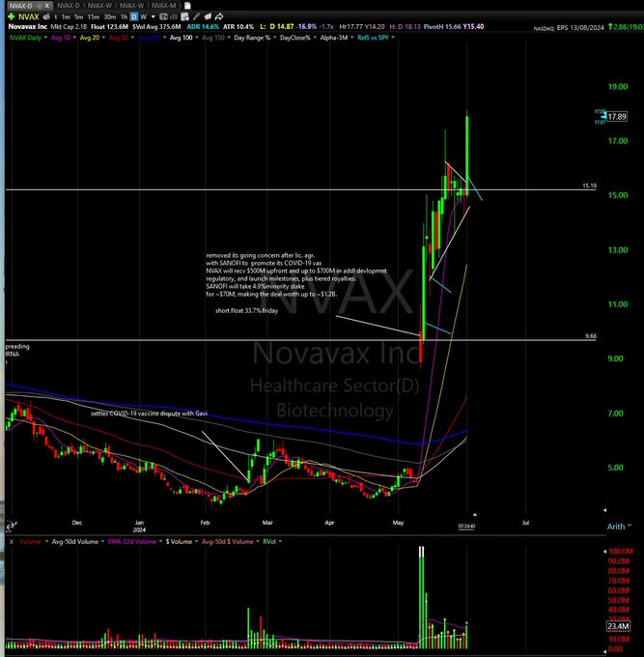Click the 23.4M volume scale label

[618, 626]
